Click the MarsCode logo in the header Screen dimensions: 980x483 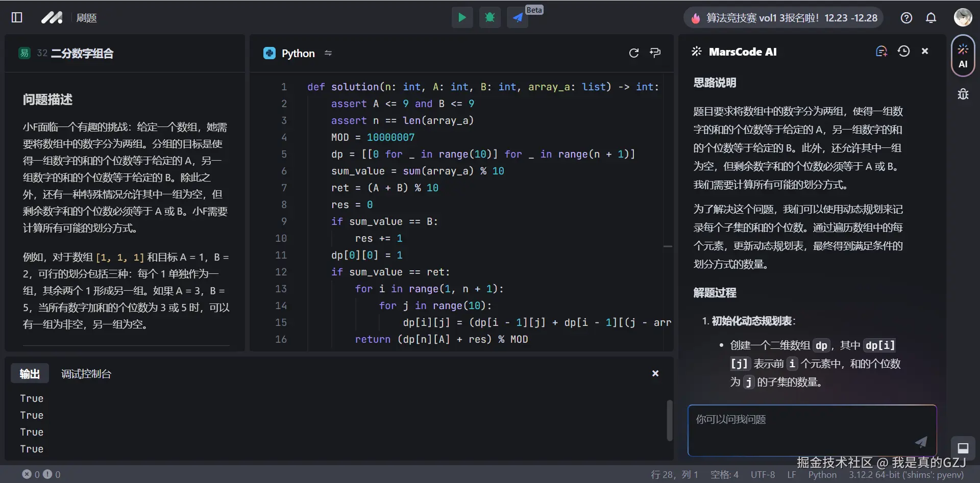52,17
